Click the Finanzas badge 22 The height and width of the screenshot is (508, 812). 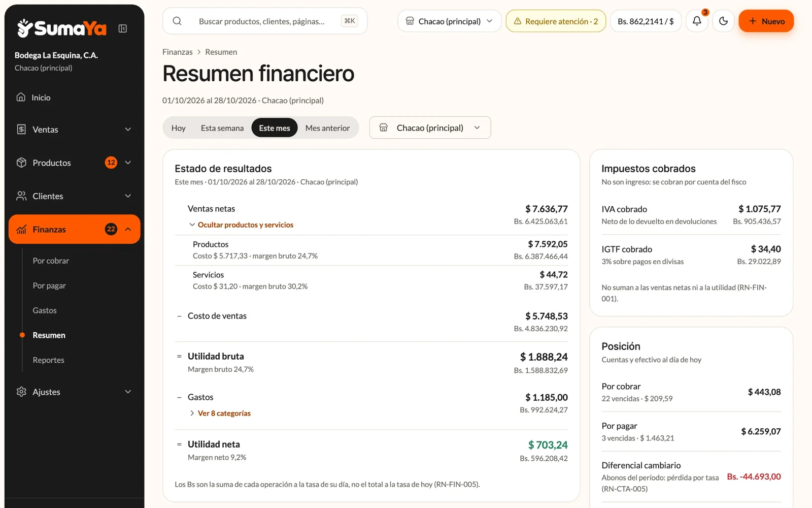(111, 229)
